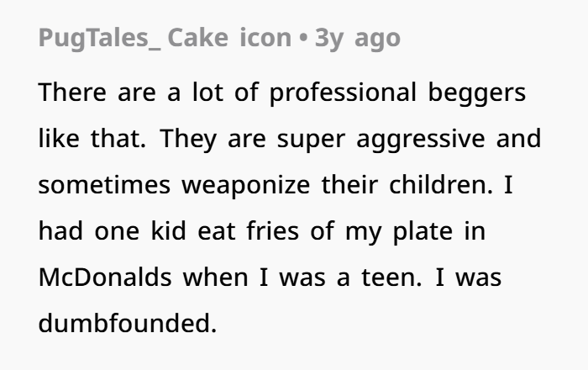588x370 pixels.
Task: Click the word super in the comment
Action: [311, 140]
